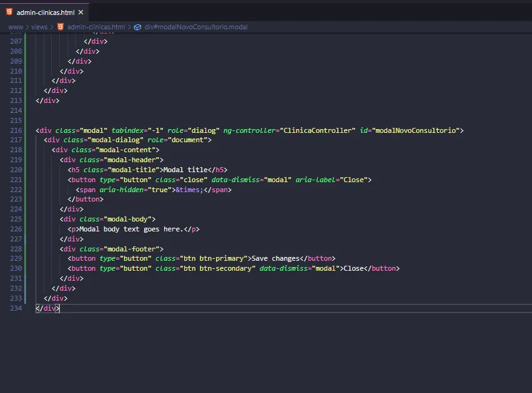The height and width of the screenshot is (393, 532).
Task: Open the views breadcrumb segment
Action: pos(39,27)
